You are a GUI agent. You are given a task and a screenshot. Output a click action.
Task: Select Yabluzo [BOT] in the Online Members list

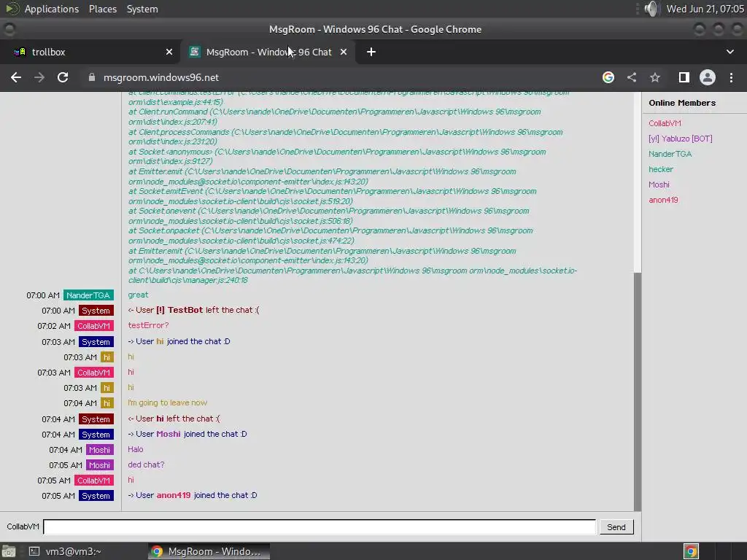pos(681,139)
